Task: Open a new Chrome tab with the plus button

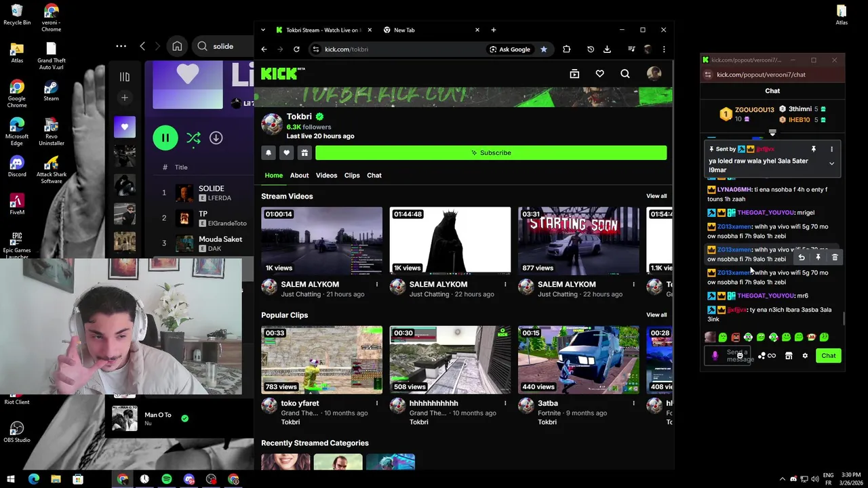Action: [x=493, y=30]
